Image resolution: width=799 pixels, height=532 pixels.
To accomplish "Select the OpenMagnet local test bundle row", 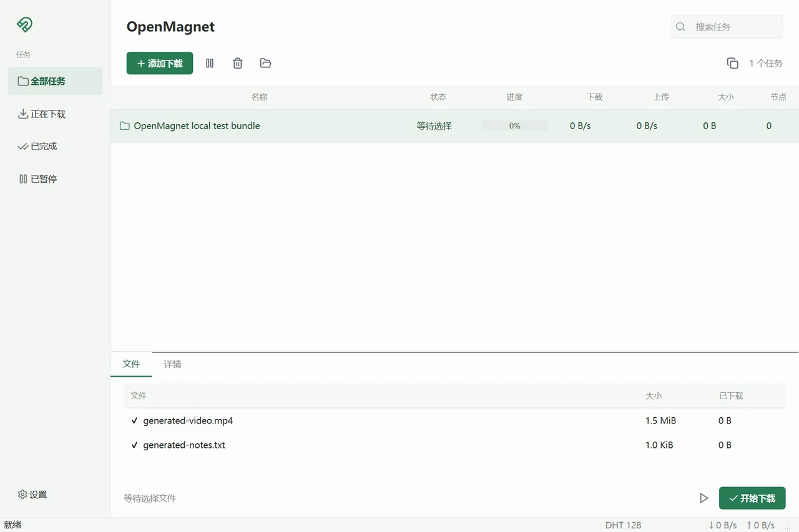I will (x=454, y=126).
